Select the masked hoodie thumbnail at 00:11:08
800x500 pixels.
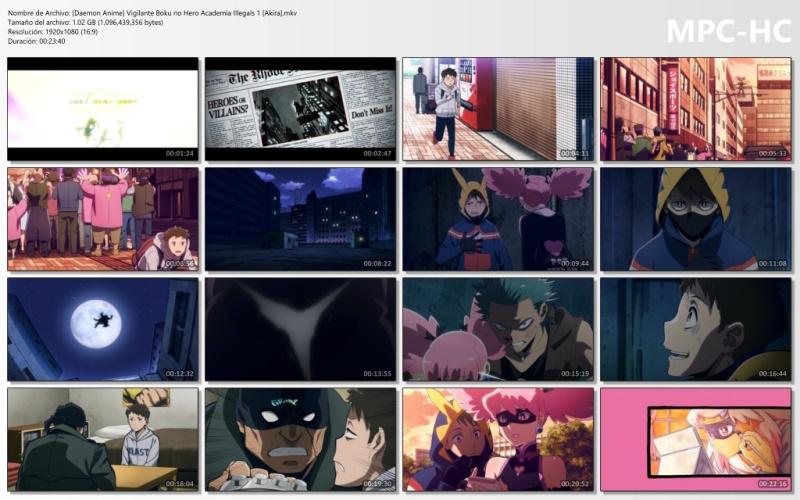tap(696, 219)
